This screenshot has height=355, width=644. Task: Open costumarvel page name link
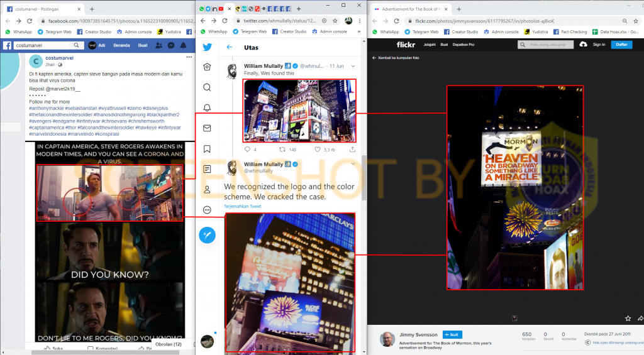point(59,58)
